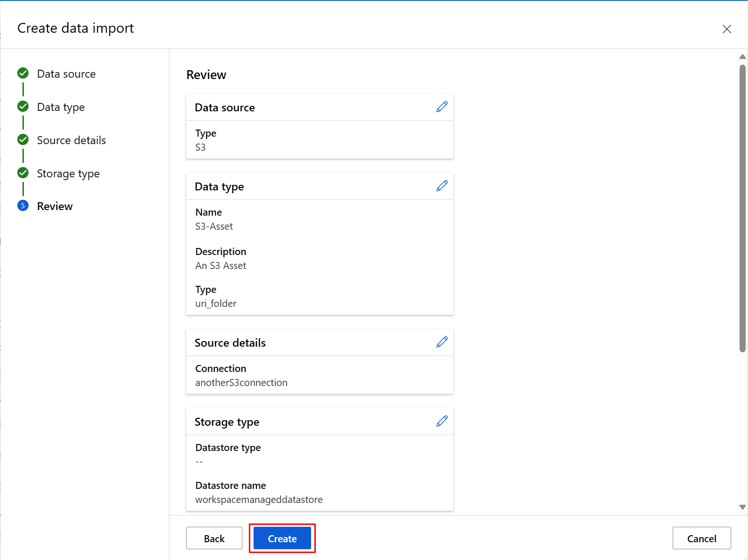Click the scrollbar up arrow

742,57
